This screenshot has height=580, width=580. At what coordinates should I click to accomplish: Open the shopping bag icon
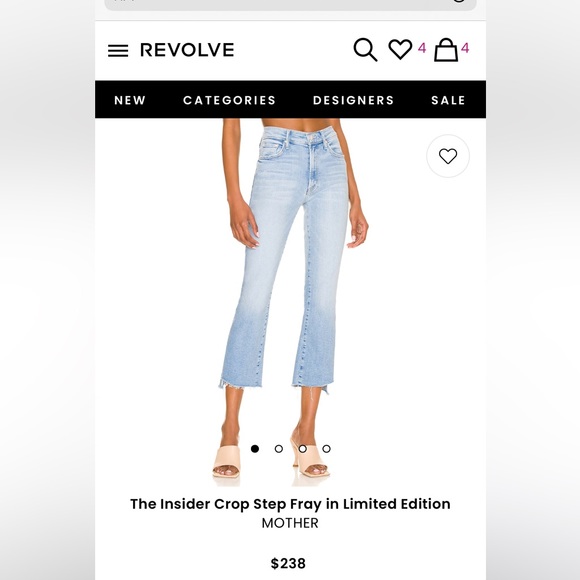(446, 50)
